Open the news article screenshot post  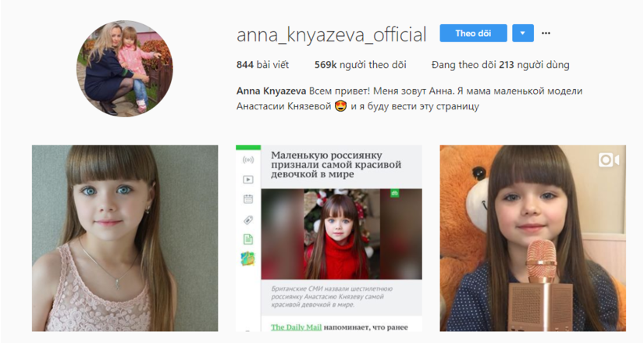tap(329, 238)
